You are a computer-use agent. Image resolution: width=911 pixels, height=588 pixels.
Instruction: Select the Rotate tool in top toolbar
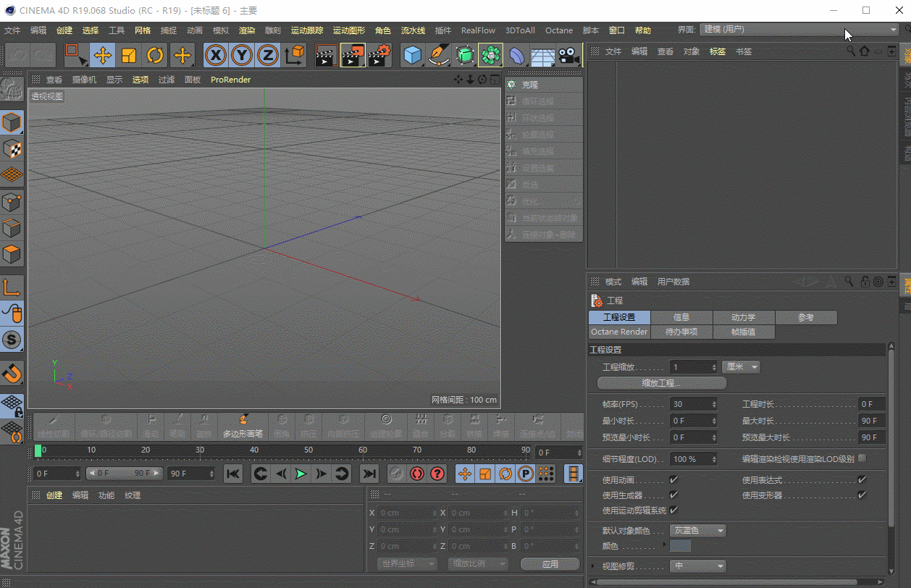pyautogui.click(x=155, y=55)
